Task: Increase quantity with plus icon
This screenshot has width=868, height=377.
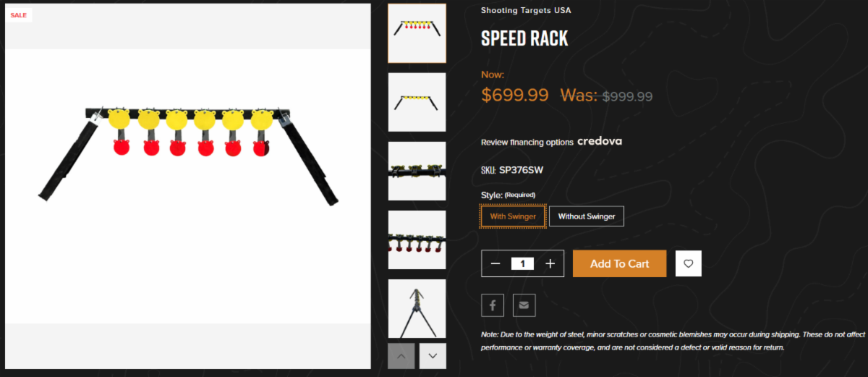Action: 550,263
